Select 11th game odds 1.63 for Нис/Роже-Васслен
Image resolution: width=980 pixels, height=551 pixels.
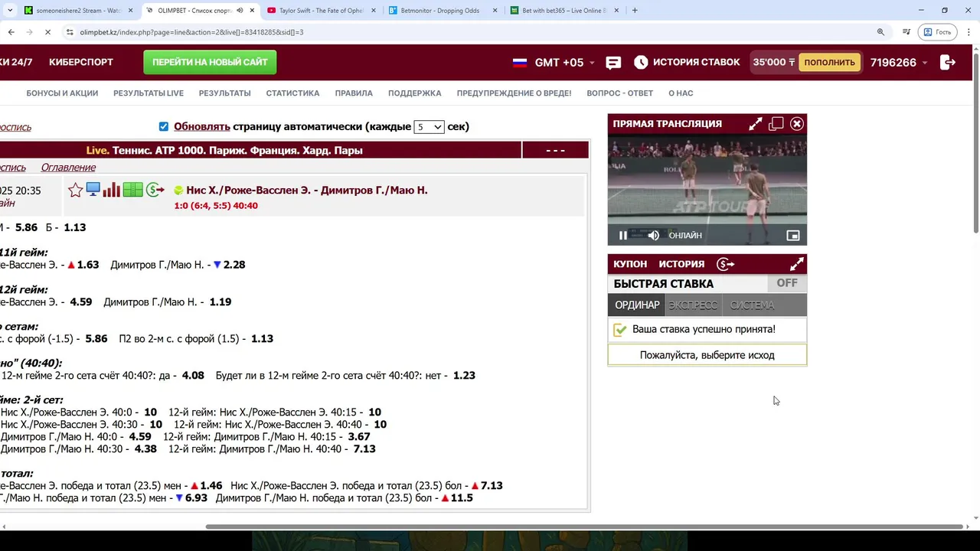(88, 265)
